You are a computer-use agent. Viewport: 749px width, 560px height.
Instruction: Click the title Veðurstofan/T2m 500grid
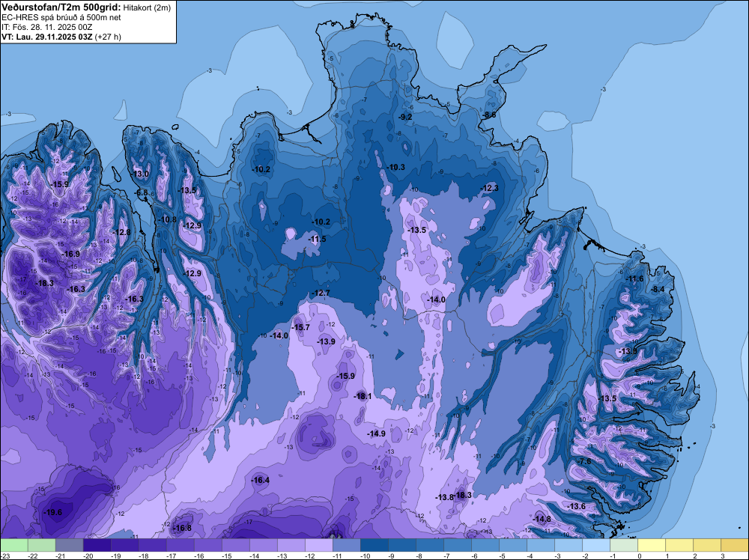click(61, 7)
